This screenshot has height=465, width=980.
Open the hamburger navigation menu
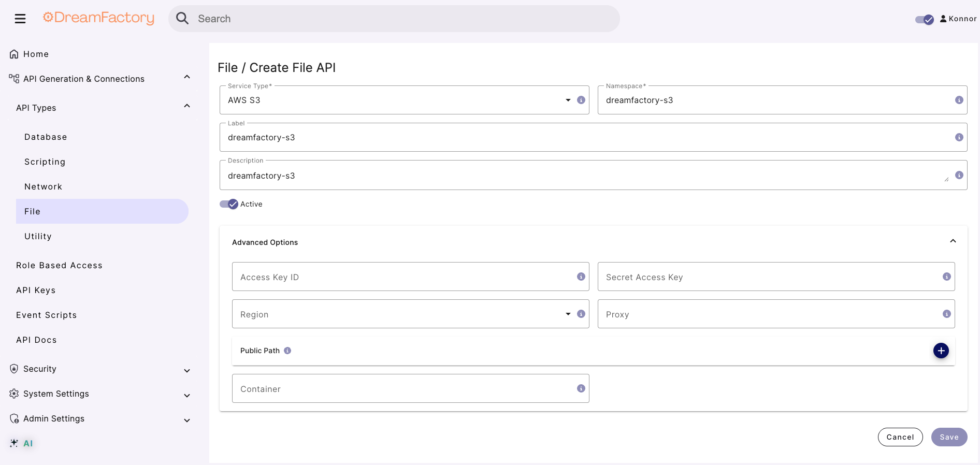point(20,19)
